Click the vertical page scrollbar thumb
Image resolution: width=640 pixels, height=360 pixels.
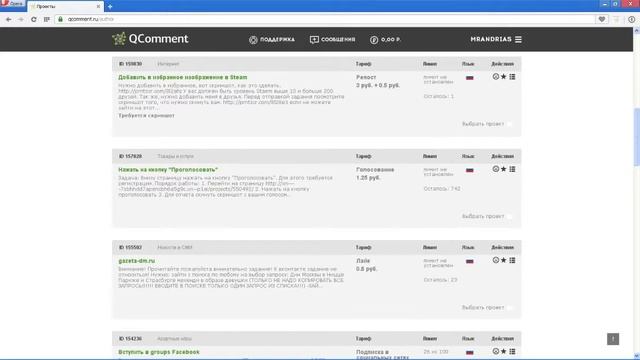tap(636, 137)
